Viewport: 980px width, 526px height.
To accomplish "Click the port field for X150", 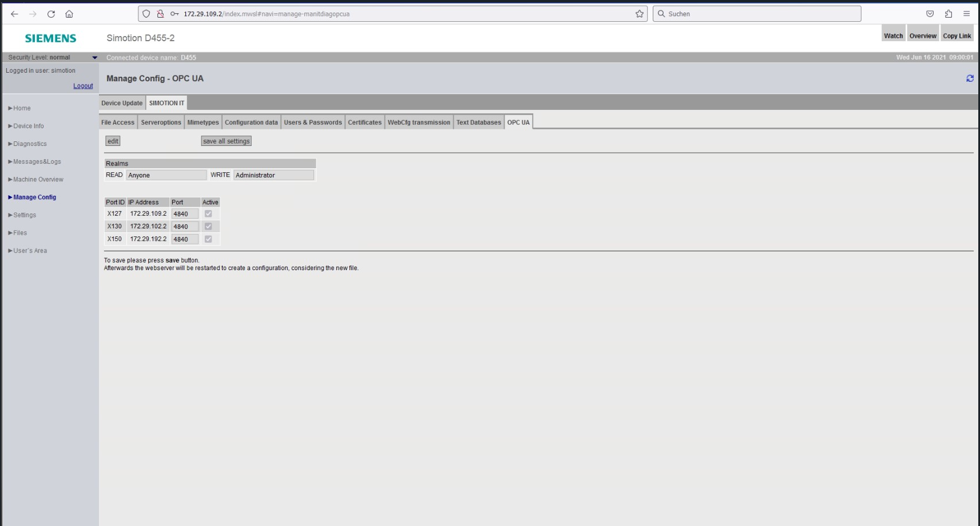I will [x=185, y=239].
